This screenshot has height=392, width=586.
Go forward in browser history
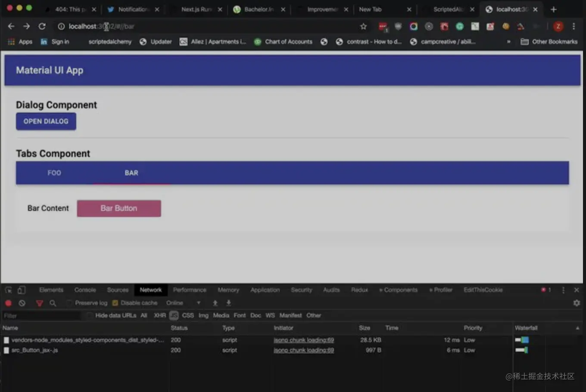27,26
